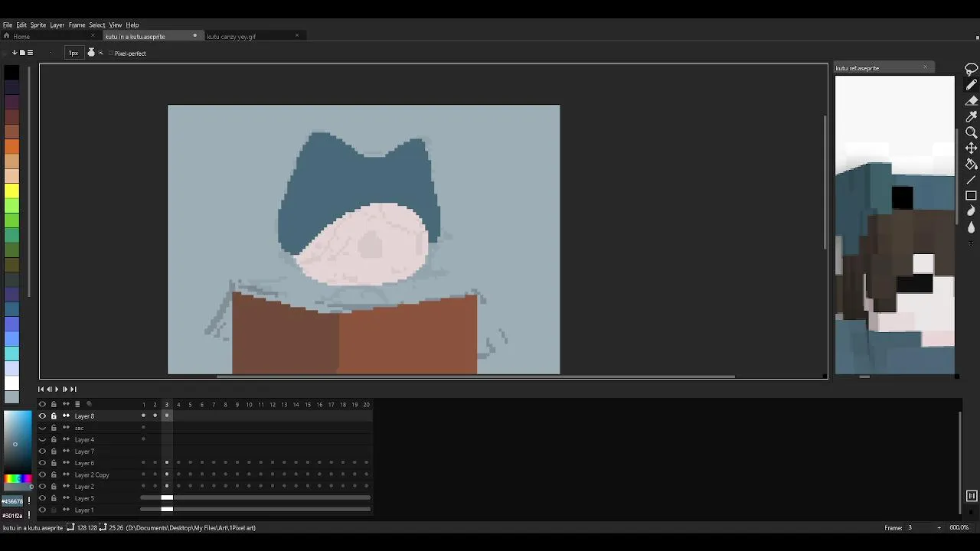Click the sort palette arrow icon

click(x=15, y=53)
